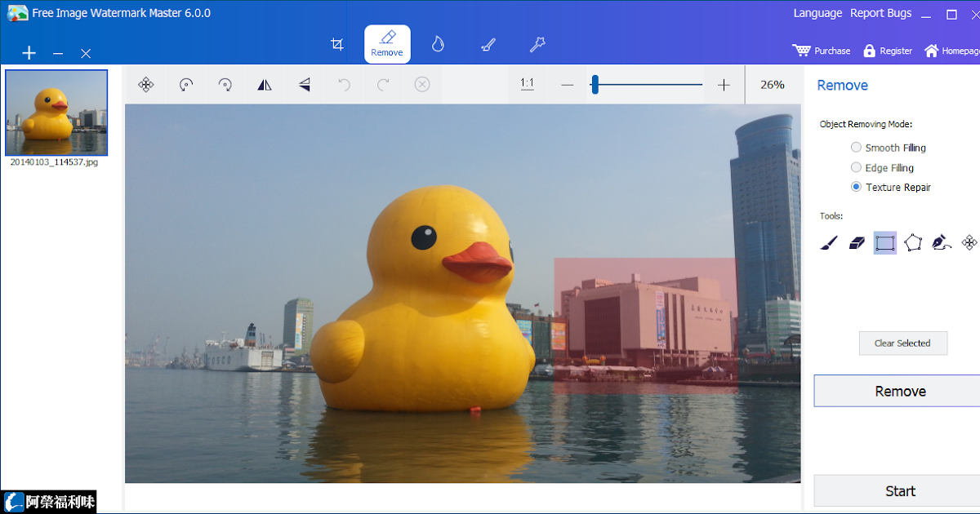Select the 20140103_114537.jpg thumbnail

56,113
